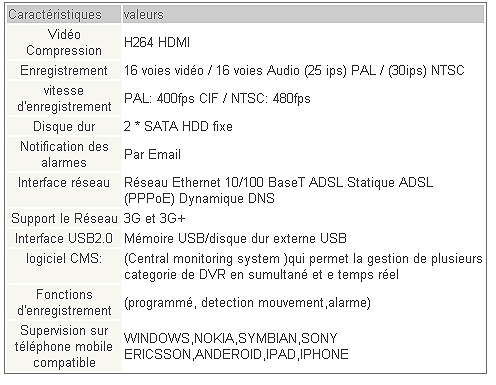
Task: Click the 3G et 3G+ value
Action: (x=154, y=218)
